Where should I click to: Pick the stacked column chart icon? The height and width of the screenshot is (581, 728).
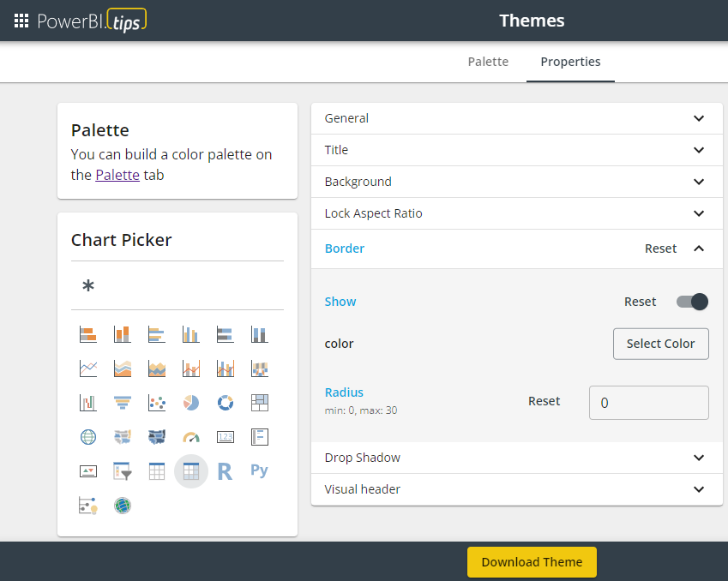(123, 334)
